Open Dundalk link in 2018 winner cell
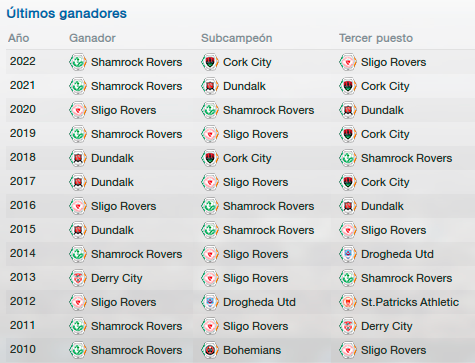 pyautogui.click(x=112, y=158)
